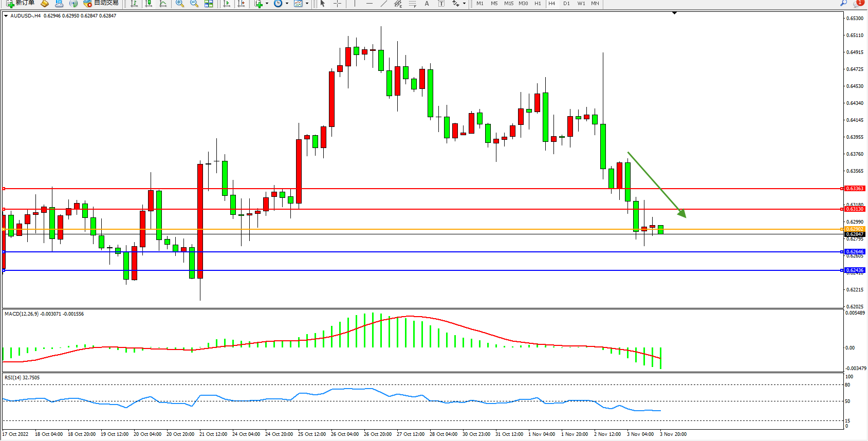Select the crosshair cursor tool
Viewport: 868px width, 441px height.
[x=337, y=4]
